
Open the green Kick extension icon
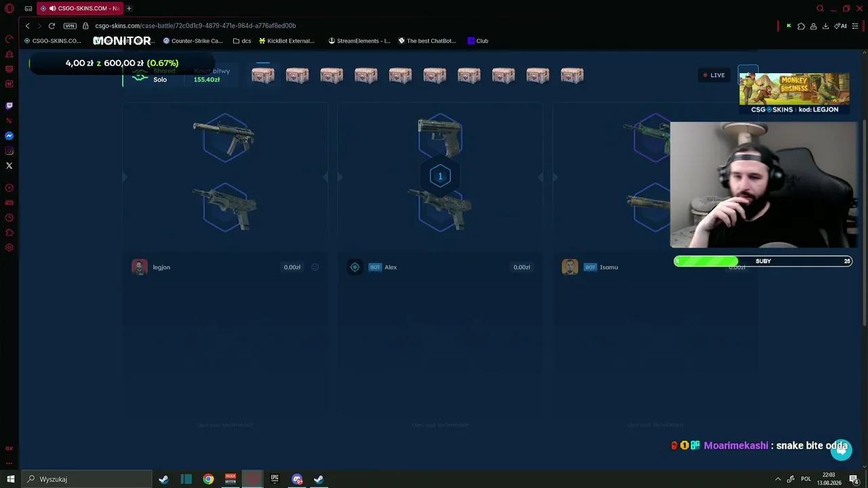click(x=789, y=26)
